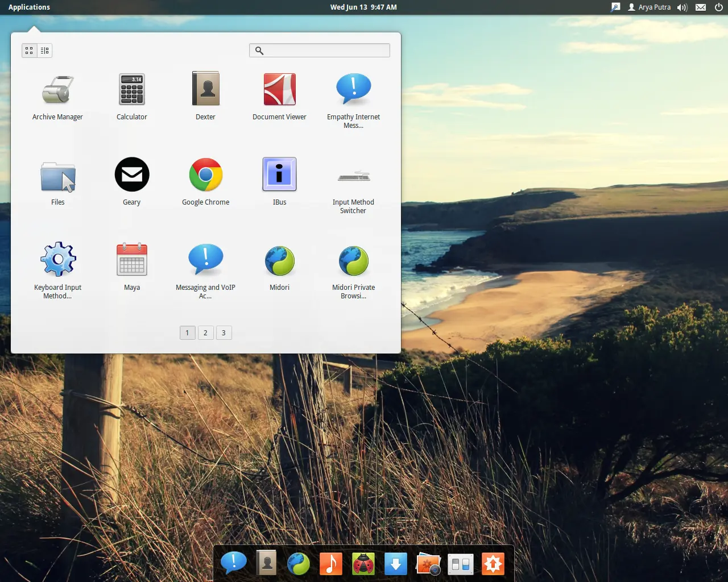Click the ladybug icon in dock

pos(363,564)
